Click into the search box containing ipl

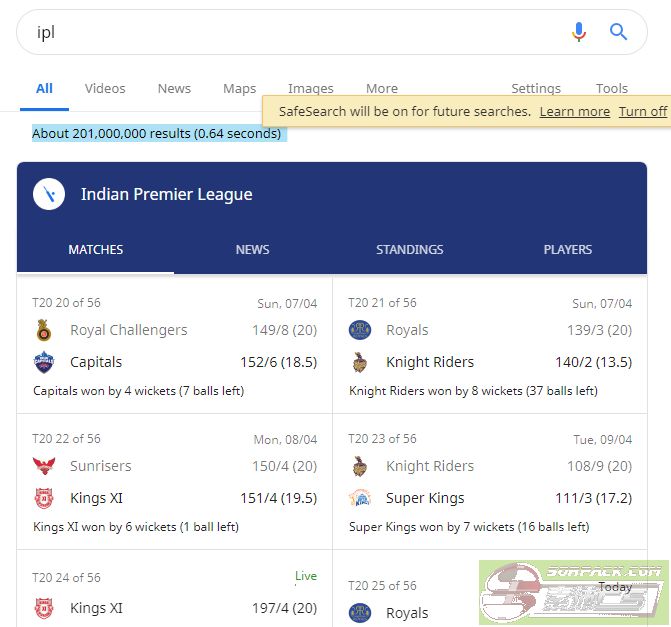click(x=290, y=32)
